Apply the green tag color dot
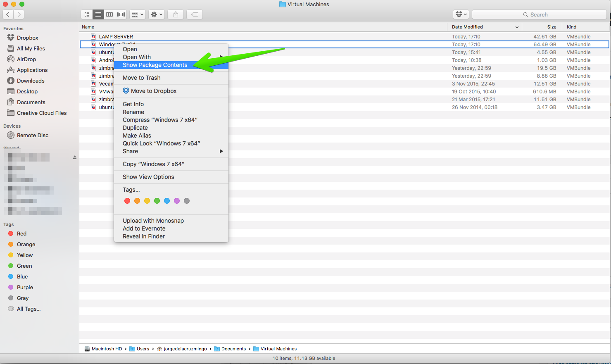The height and width of the screenshot is (364, 611). (157, 201)
